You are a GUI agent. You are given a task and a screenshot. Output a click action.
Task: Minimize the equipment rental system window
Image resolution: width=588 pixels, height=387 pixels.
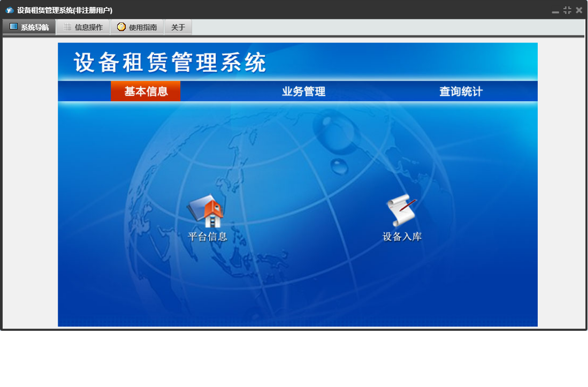[555, 11]
